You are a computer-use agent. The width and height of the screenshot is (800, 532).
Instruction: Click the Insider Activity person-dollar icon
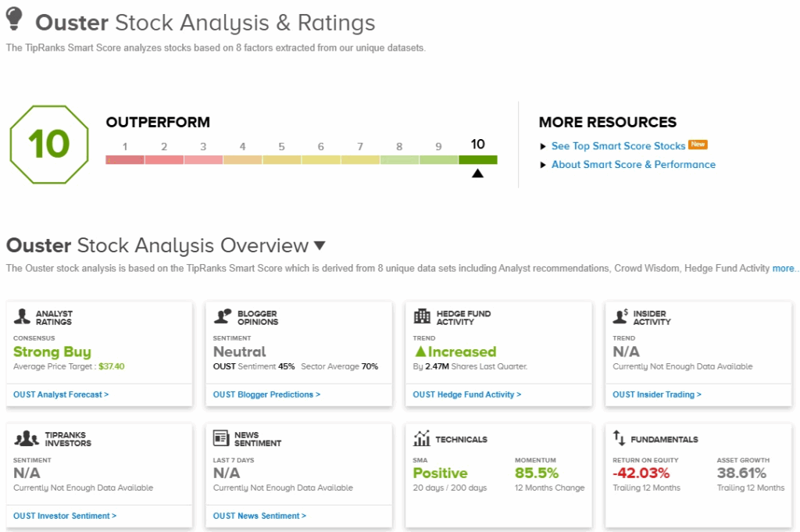tap(620, 316)
